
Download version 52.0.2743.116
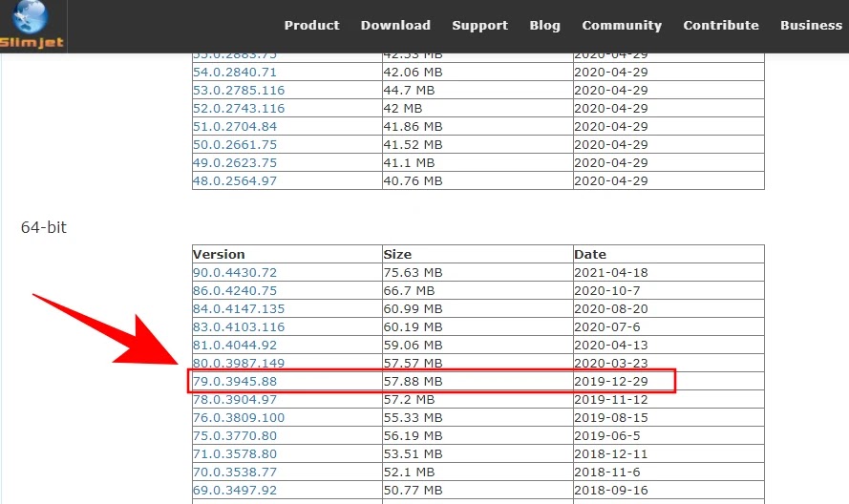click(x=239, y=108)
